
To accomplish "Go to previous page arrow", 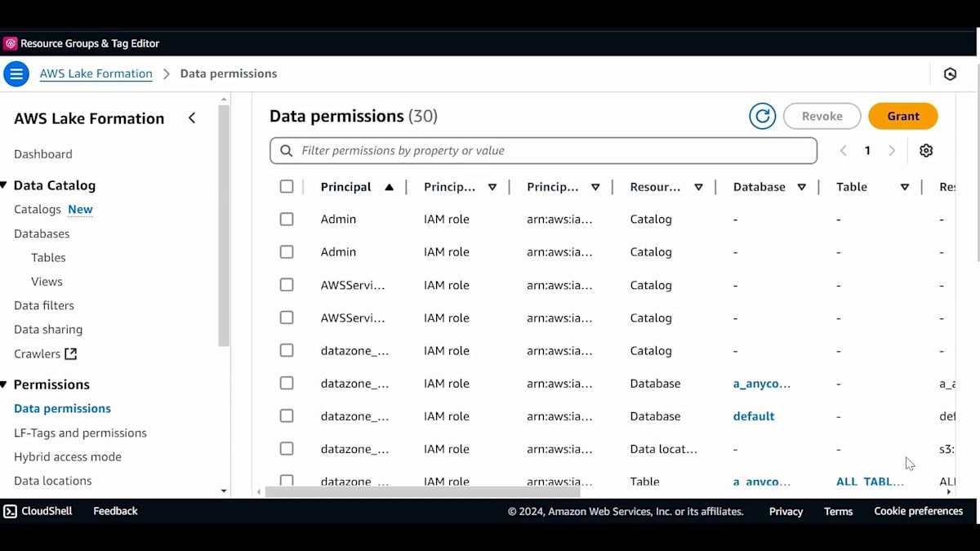I will [x=844, y=150].
